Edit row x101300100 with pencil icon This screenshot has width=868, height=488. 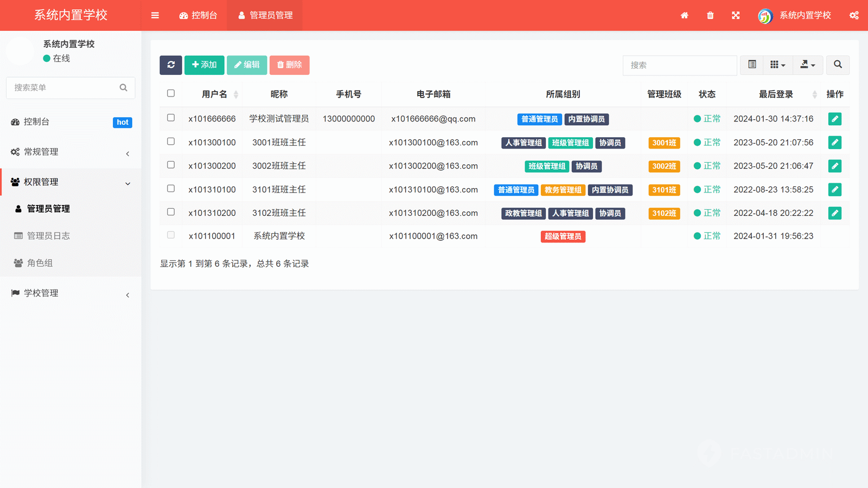pos(834,143)
